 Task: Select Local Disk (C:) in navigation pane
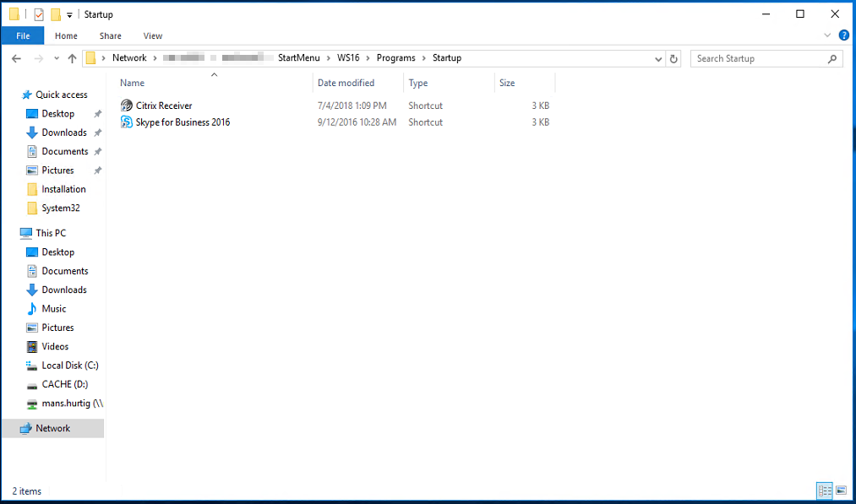point(69,366)
